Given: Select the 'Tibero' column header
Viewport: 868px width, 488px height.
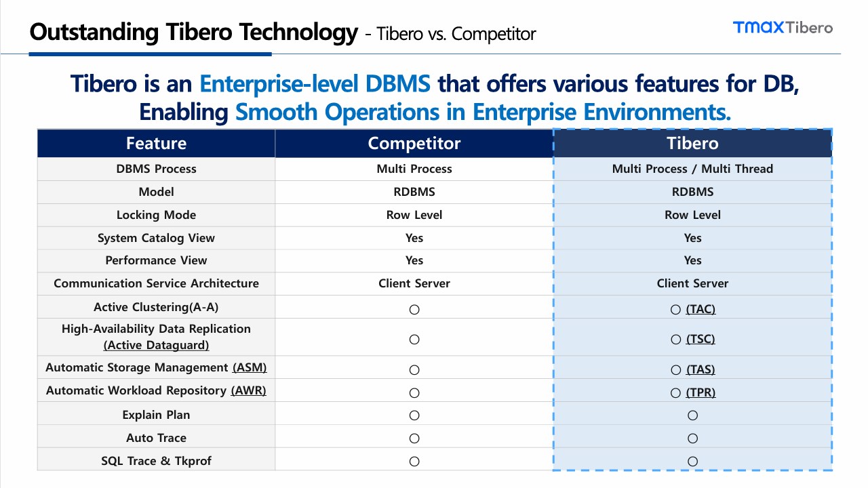Looking at the screenshot, I should (x=692, y=143).
